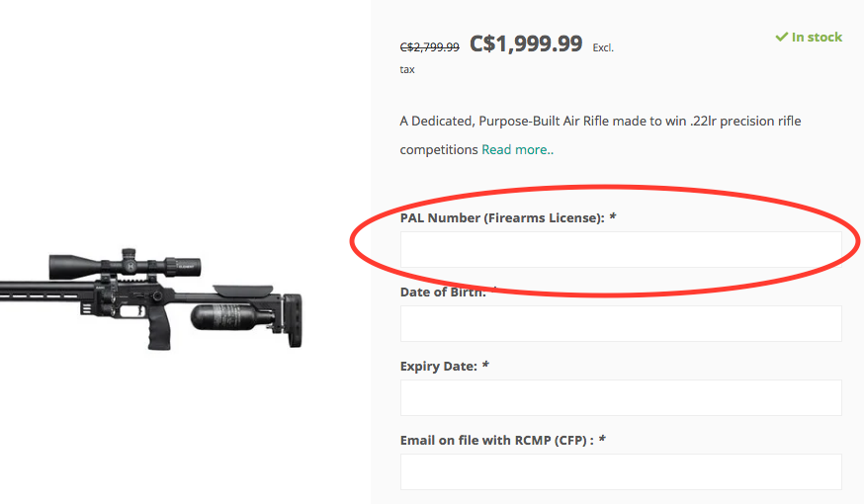Viewport: 864px width, 504px height.
Task: Click the rifle's pistol grip in image
Action: click(159, 330)
